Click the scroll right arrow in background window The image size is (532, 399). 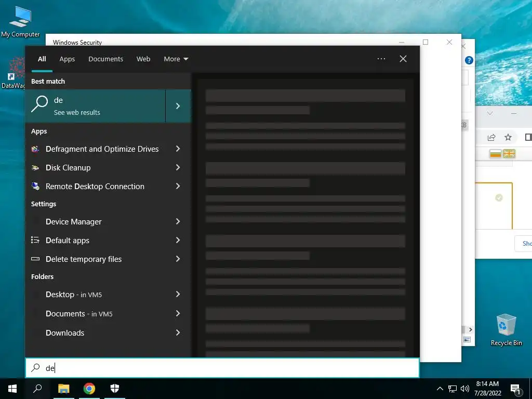pyautogui.click(x=470, y=329)
